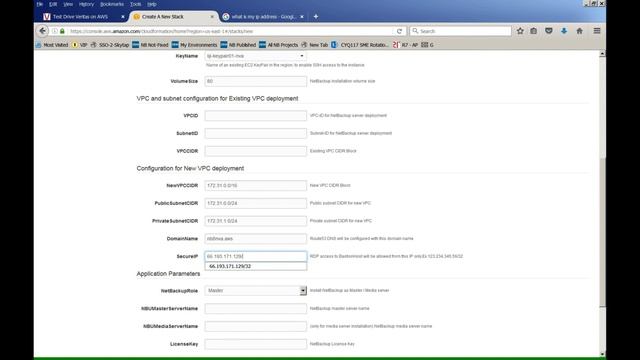Open Most Visited bookmarks folder
Image resolution: width=640 pixels, height=360 pixels.
click(52, 45)
